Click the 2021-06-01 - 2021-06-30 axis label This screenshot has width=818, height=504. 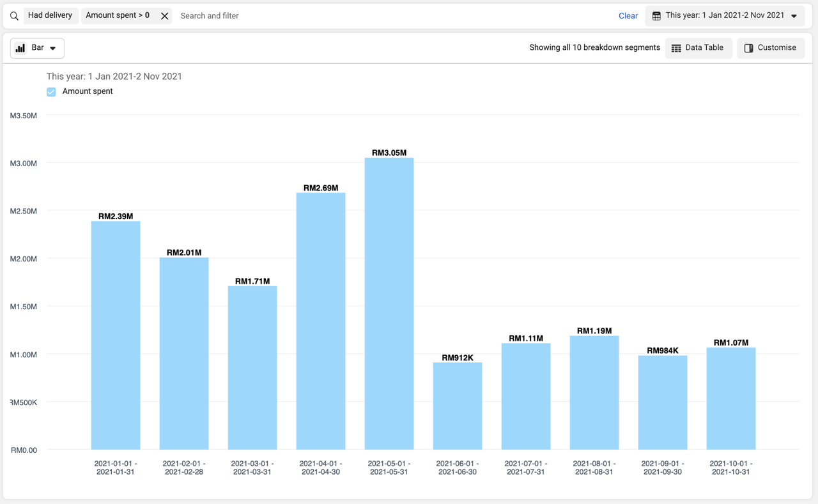click(x=458, y=468)
